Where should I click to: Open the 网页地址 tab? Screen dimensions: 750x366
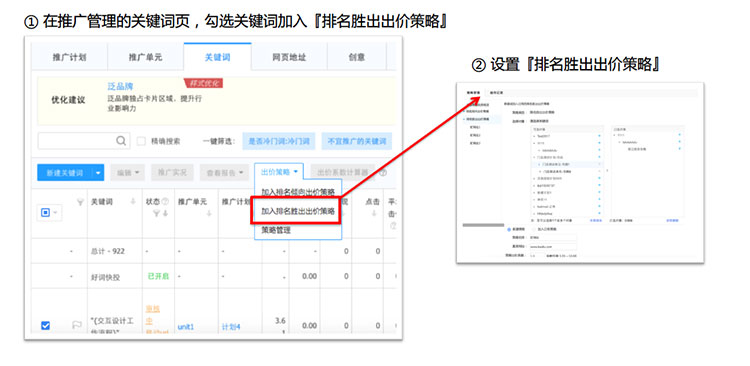click(289, 57)
